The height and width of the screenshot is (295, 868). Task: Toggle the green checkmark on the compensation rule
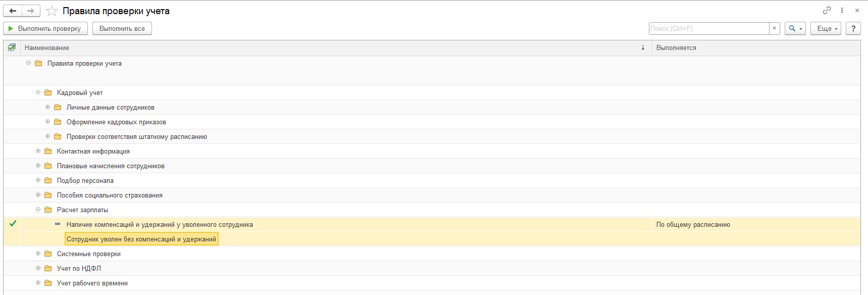pos(13,223)
